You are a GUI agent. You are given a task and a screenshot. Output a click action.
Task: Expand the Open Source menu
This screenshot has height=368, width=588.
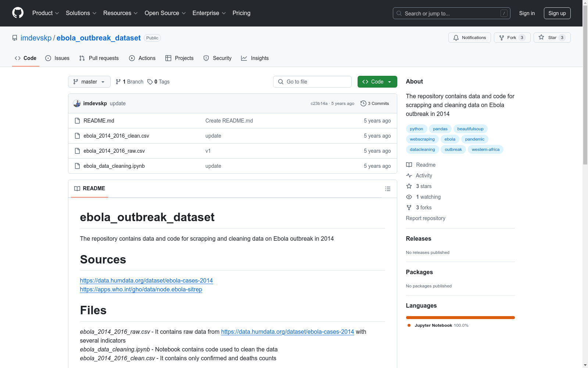[165, 13]
